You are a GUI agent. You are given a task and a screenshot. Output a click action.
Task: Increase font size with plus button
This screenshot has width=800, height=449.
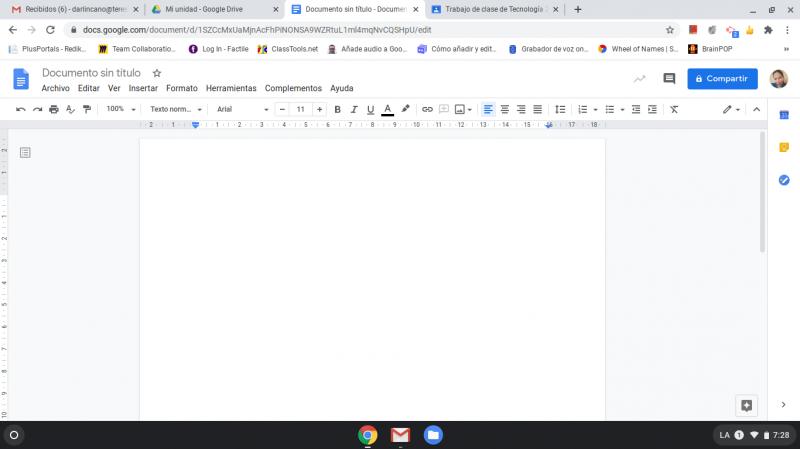pos(319,109)
